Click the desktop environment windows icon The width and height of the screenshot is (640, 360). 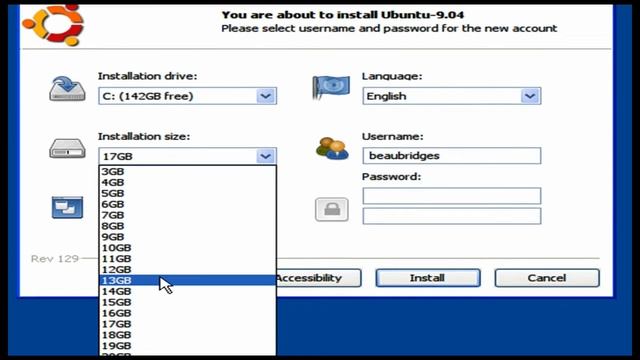(67, 207)
